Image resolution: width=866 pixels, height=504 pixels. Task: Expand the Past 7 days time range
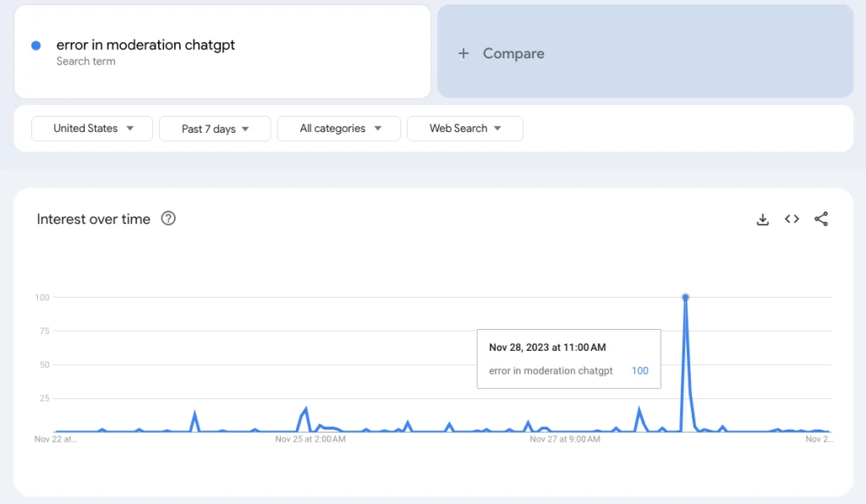215,129
